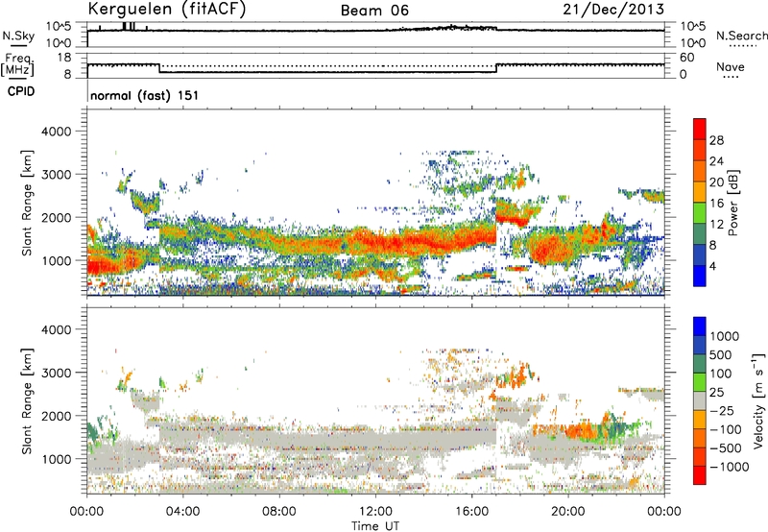This screenshot has height=532, width=768.
Task: Click the "3000" range tick of the power panel
Action: click(x=56, y=175)
